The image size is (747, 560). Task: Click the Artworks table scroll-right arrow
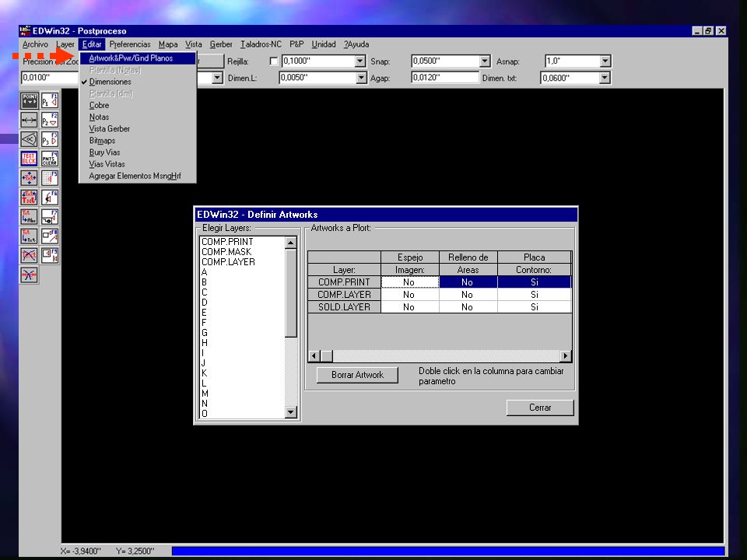tap(566, 355)
